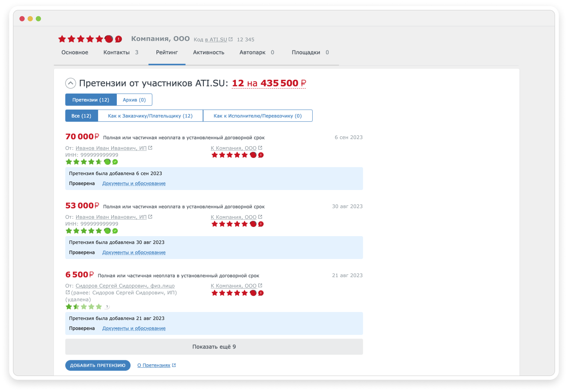
Task: Click the red exclamation badge in the 21 авг 2023 claim
Action: [x=261, y=293]
